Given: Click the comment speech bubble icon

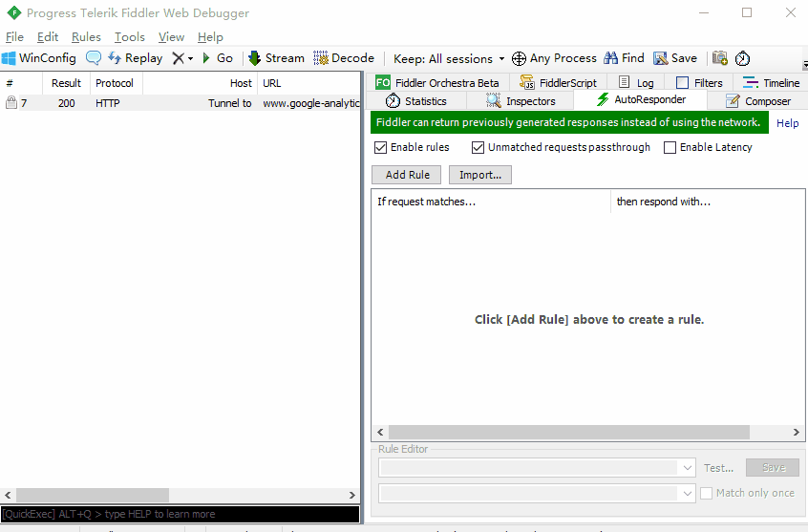Looking at the screenshot, I should (94, 57).
